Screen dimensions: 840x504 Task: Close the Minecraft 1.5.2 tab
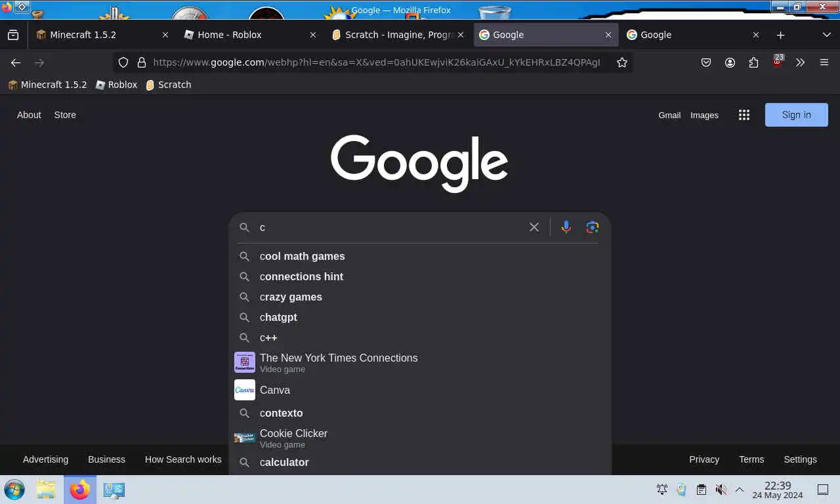[165, 35]
